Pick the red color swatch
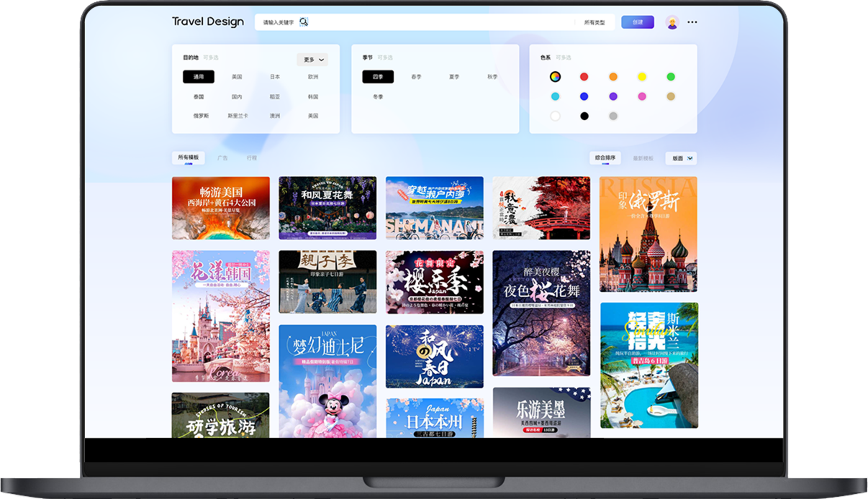This screenshot has width=868, height=499. 584,77
